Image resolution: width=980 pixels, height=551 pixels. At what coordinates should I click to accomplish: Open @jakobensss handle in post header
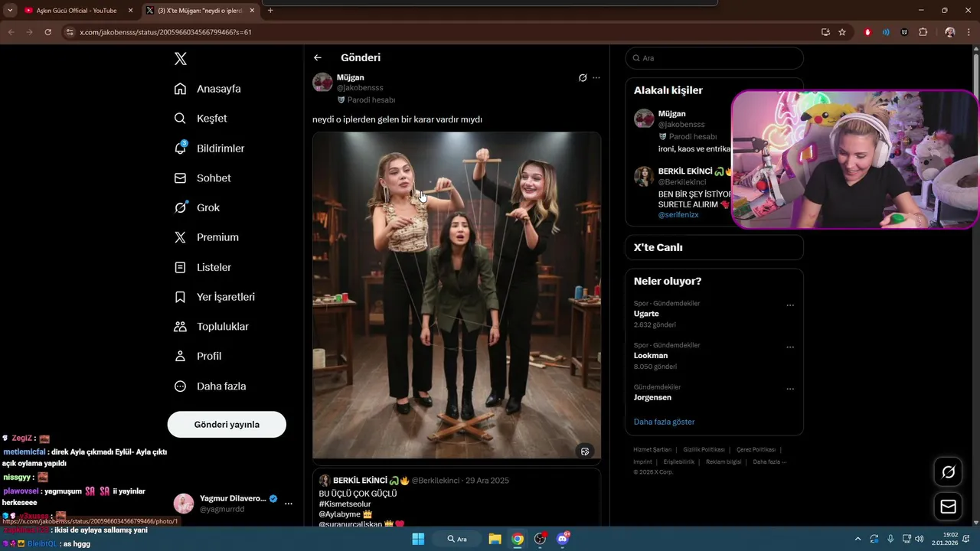(360, 88)
